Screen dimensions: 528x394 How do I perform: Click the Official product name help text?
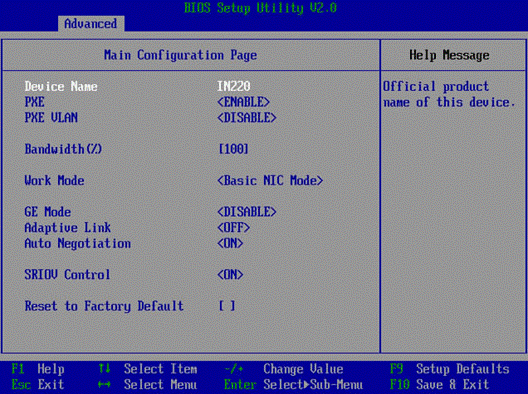[x=449, y=94]
